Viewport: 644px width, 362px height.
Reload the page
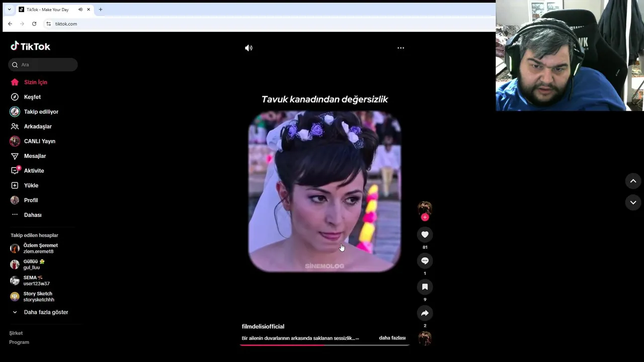tap(34, 24)
